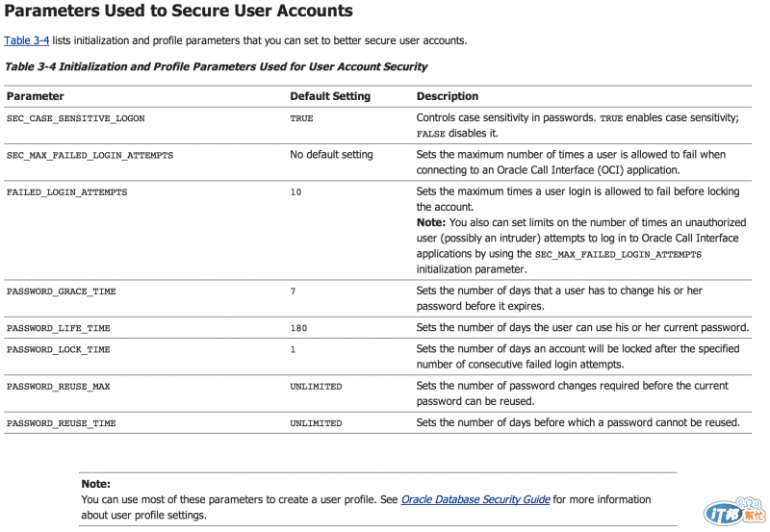Click the Default Setting column header
This screenshot has width=770, height=532.
click(x=330, y=96)
